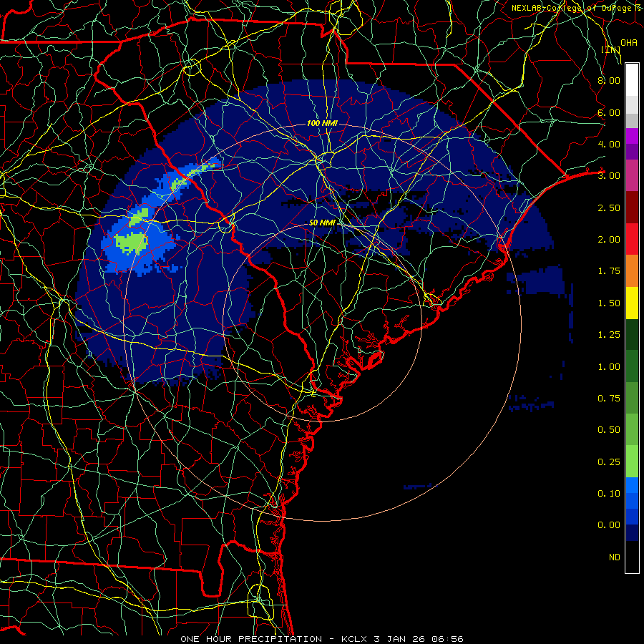Click the 1.50 legend value
Image resolution: width=644 pixels, height=644 pixels.
click(x=609, y=303)
